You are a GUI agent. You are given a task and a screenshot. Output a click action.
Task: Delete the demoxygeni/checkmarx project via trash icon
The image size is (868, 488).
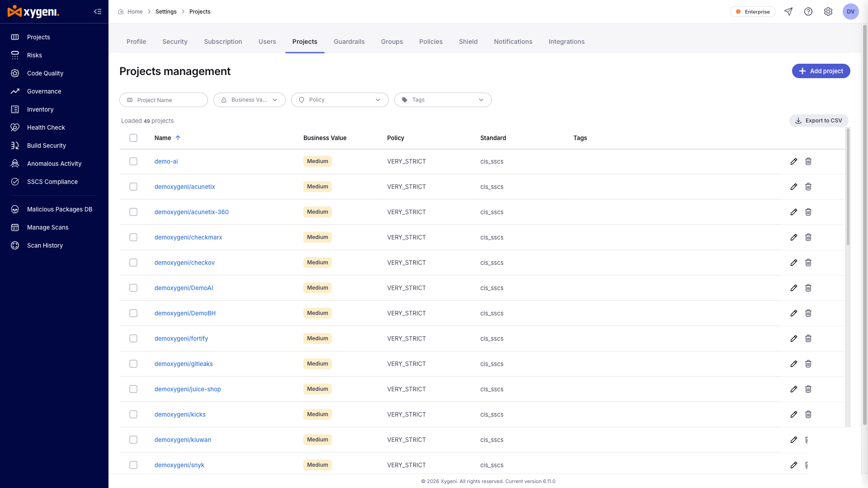[x=808, y=237]
